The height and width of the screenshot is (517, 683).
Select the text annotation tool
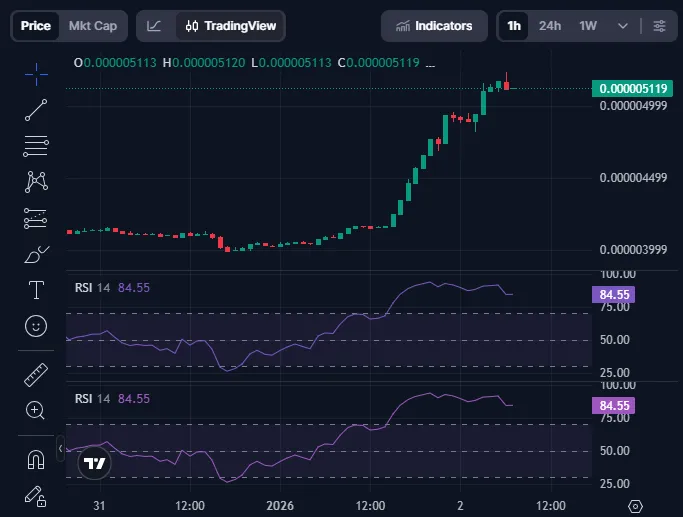tap(36, 290)
